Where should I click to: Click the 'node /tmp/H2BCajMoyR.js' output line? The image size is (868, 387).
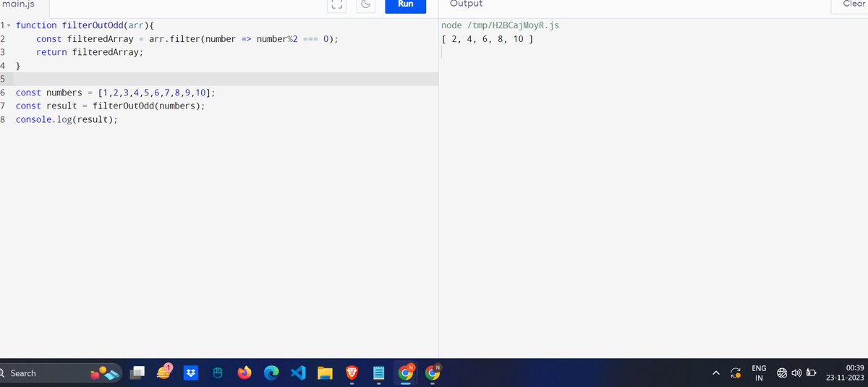coord(500,25)
